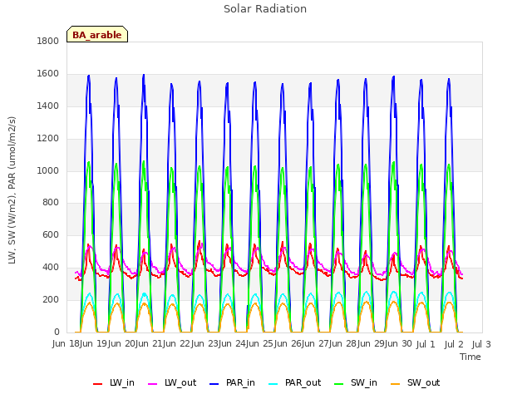Click the Jun 19 x-axis date label

pyautogui.click(x=94, y=344)
